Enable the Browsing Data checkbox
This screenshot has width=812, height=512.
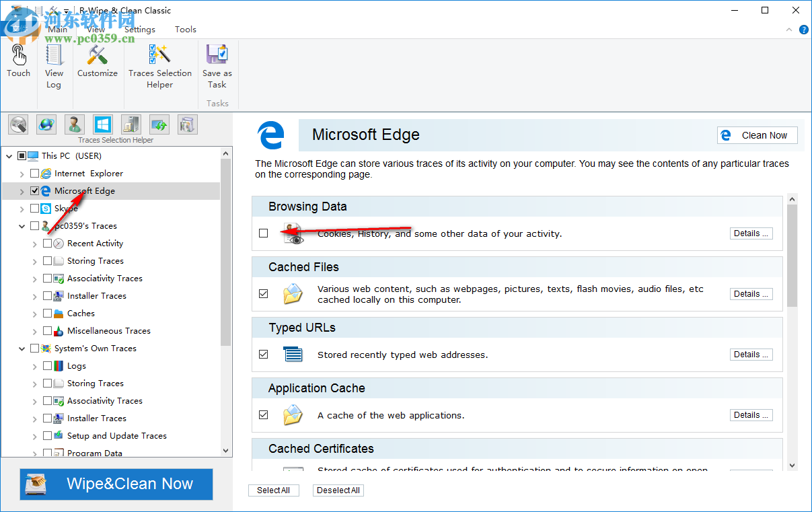[263, 233]
